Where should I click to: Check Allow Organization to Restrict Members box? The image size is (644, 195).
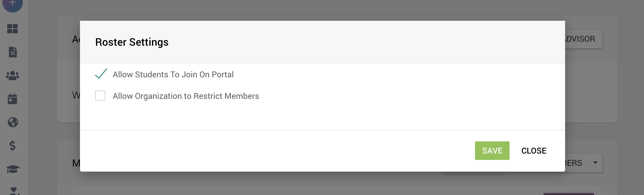point(100,96)
